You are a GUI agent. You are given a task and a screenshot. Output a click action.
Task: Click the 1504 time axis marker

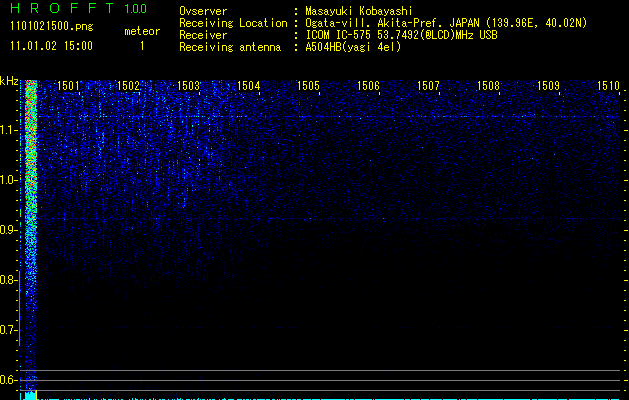249,86
